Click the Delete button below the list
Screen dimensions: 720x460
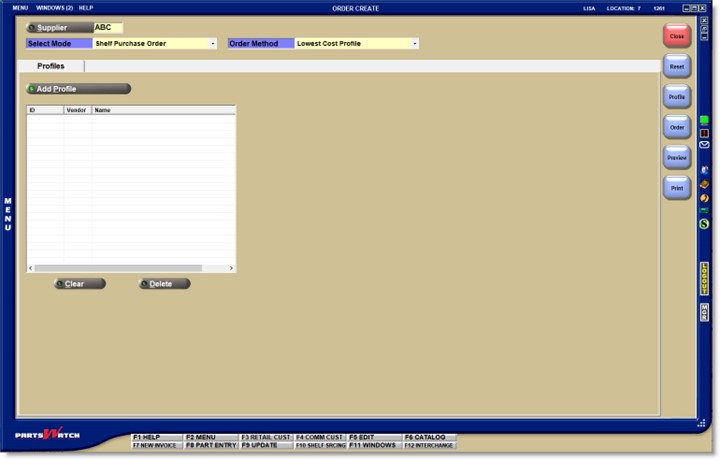point(164,284)
